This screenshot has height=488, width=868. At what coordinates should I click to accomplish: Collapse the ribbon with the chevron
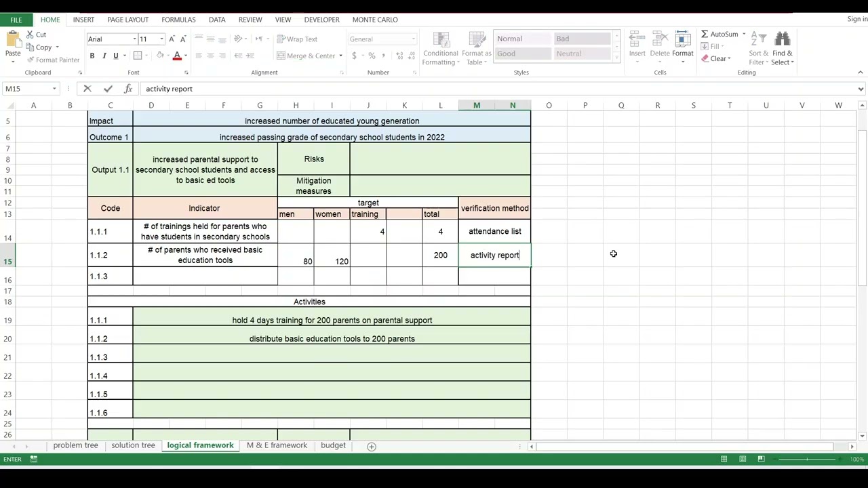coord(860,73)
